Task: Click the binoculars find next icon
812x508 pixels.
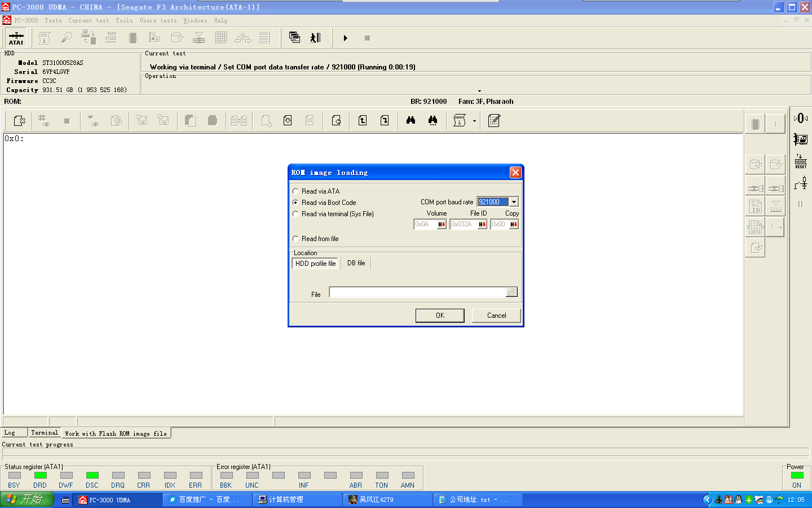Action: (433, 121)
